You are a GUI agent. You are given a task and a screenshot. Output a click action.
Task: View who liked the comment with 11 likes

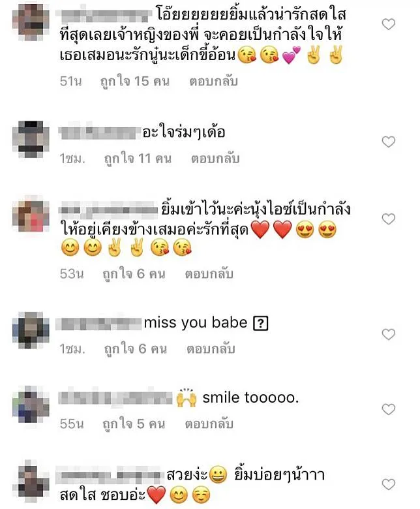(138, 159)
